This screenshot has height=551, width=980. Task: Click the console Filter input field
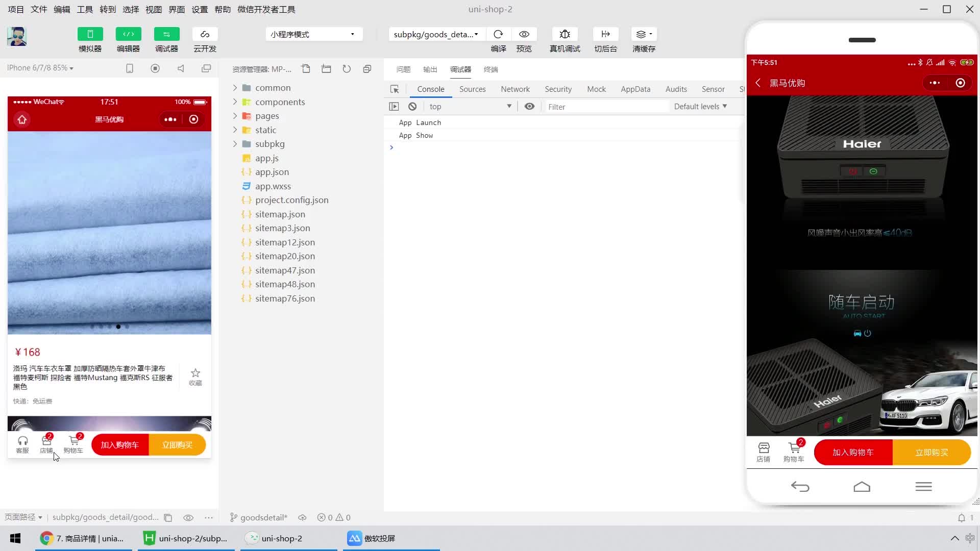[606, 107]
